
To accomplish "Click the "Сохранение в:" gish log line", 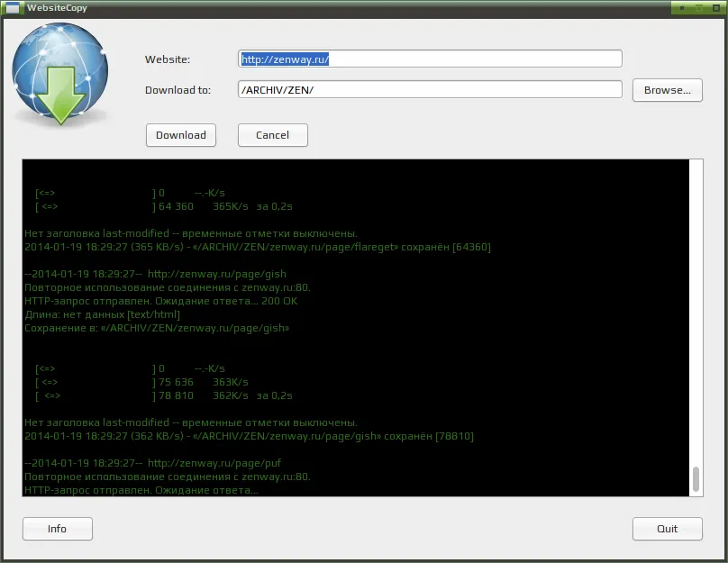I will tap(157, 328).
